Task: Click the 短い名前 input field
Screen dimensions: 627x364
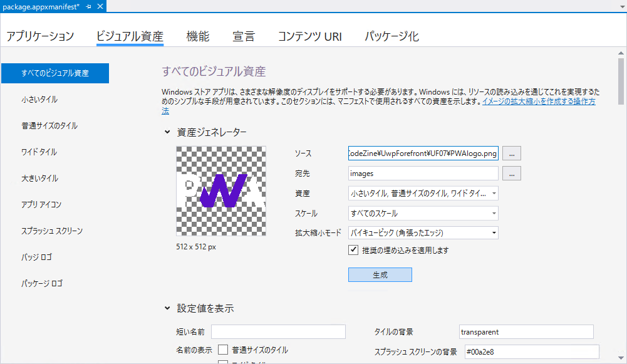Action: (278, 331)
